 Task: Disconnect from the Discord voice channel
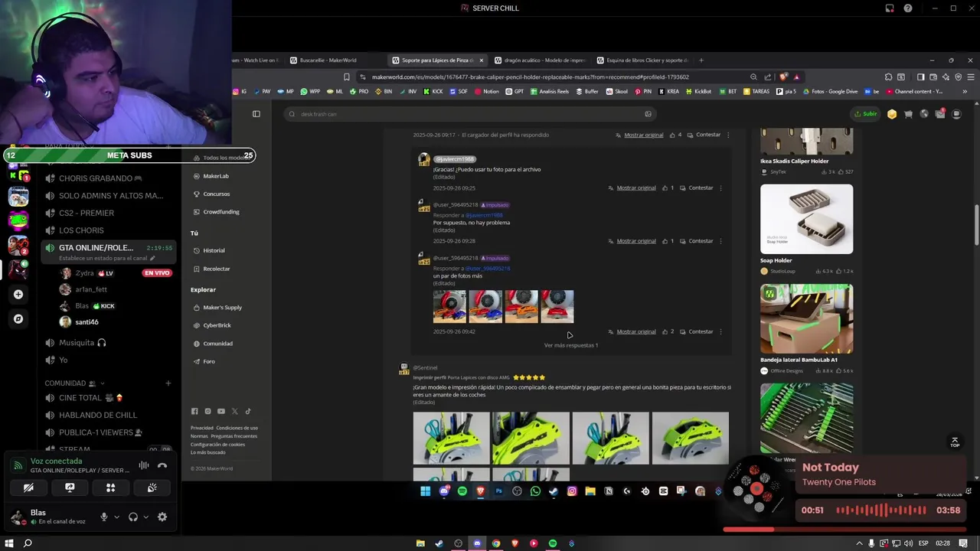[162, 465]
